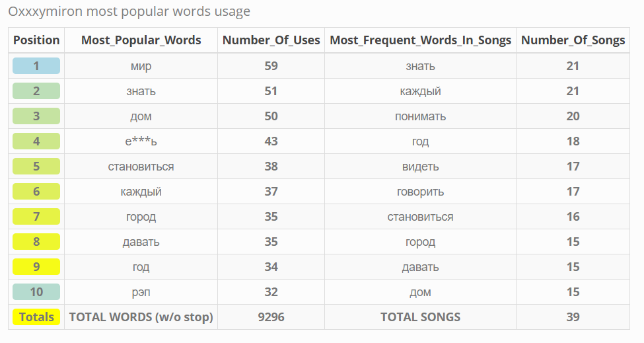This screenshot has width=644, height=343.
Task: Click the yellow position 9 badge
Action: (x=36, y=267)
